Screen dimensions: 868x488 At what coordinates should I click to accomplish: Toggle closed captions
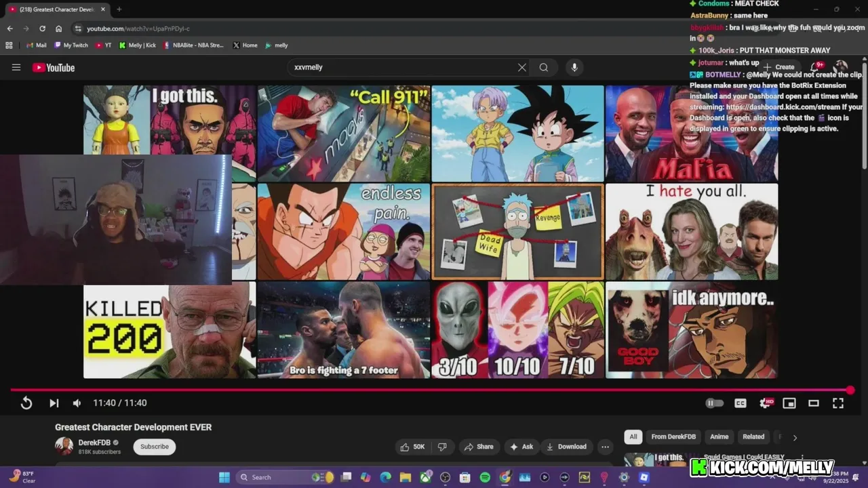[741, 403]
